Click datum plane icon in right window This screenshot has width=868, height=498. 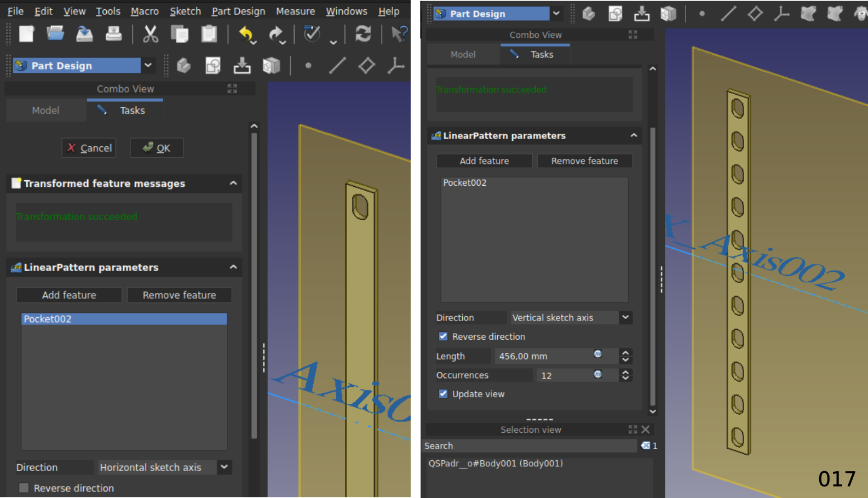tap(755, 14)
